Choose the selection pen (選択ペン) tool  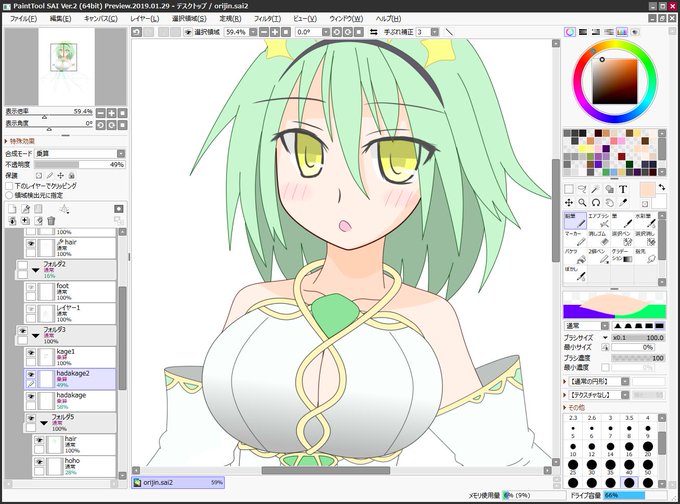(622, 238)
